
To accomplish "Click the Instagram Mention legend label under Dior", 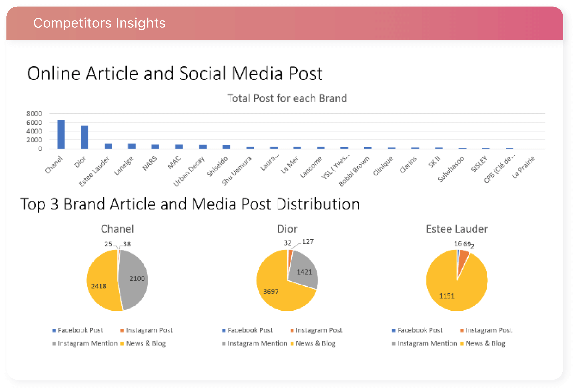I will (257, 343).
